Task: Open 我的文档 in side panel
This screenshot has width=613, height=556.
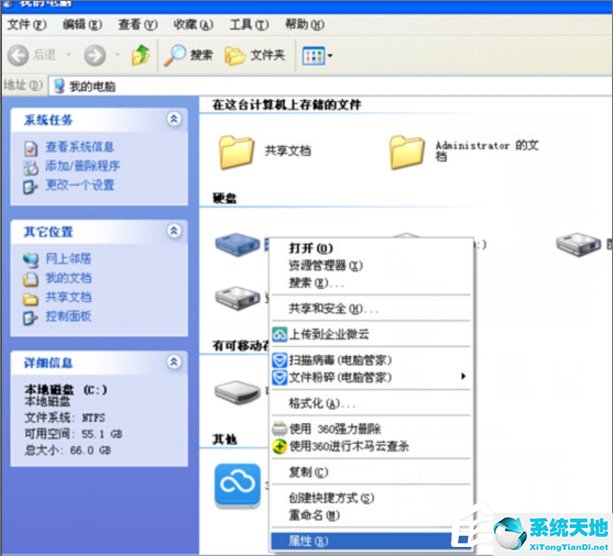Action: pyautogui.click(x=68, y=278)
